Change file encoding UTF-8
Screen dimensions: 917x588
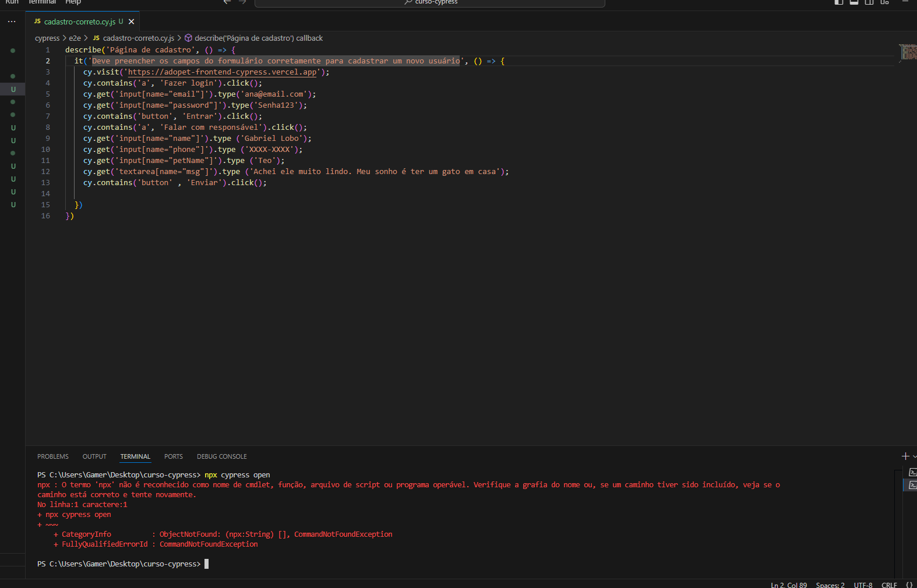(863, 585)
